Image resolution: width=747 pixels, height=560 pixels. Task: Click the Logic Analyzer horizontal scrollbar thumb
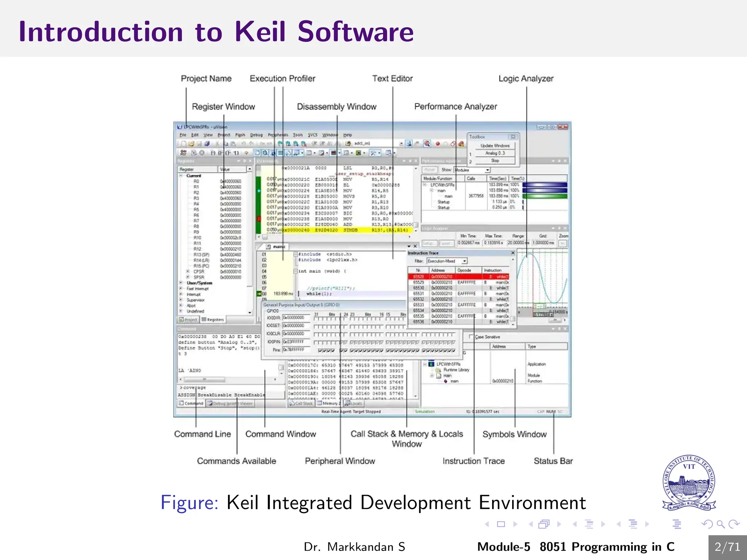555,320
